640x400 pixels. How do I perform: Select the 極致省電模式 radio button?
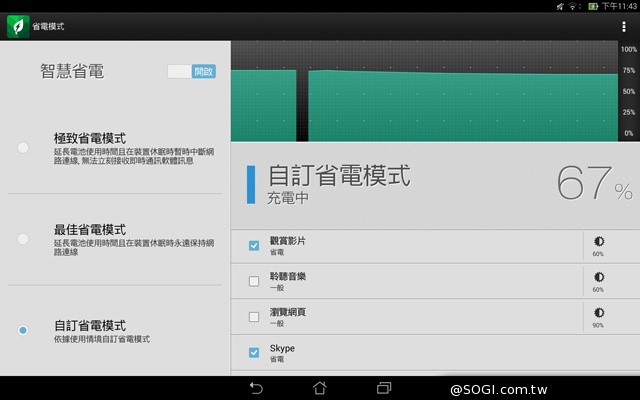tap(23, 147)
